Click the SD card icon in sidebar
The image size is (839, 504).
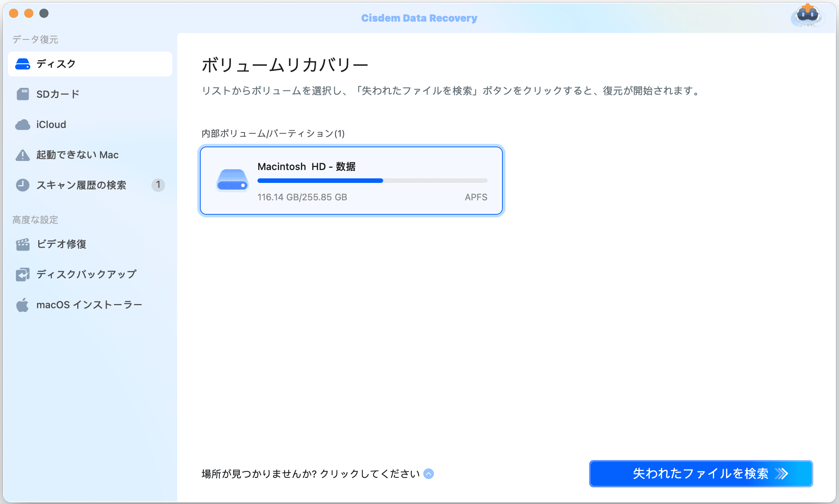click(23, 94)
